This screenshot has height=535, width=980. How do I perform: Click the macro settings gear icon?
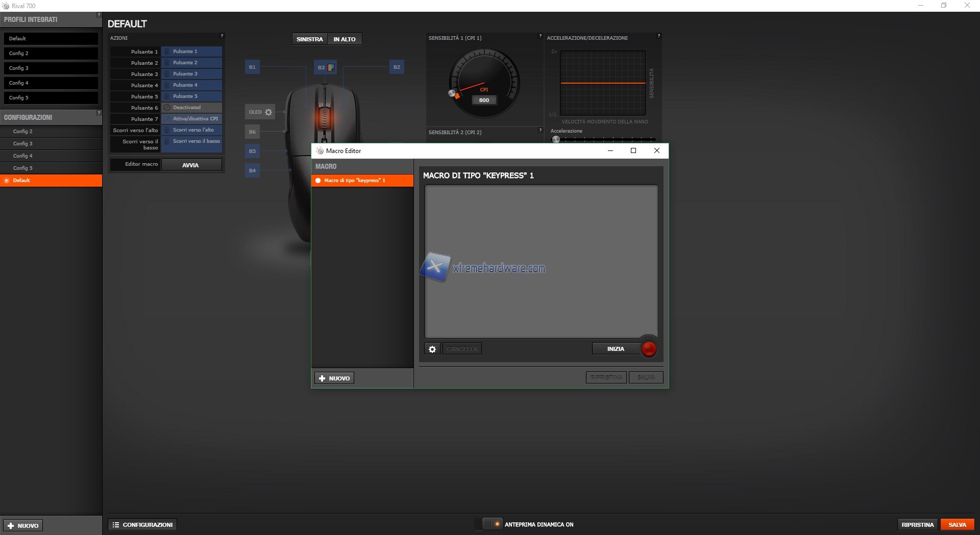point(432,349)
